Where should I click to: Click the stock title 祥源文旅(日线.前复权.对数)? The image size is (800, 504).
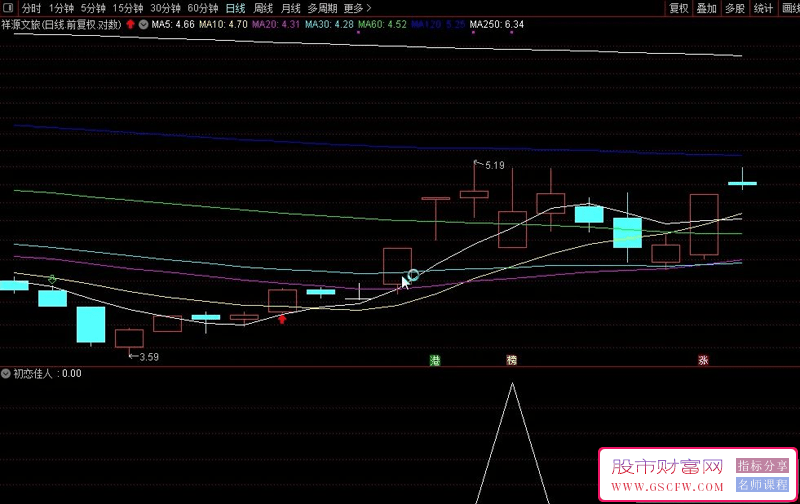pos(62,24)
